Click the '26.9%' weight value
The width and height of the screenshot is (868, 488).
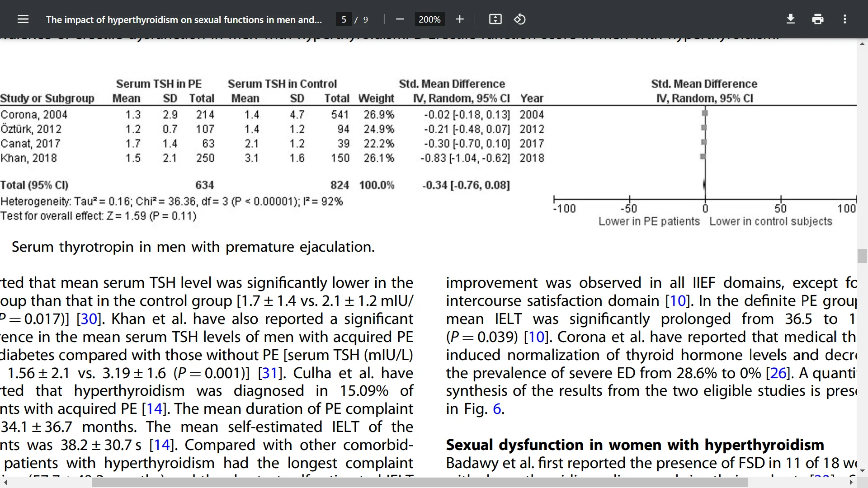379,115
